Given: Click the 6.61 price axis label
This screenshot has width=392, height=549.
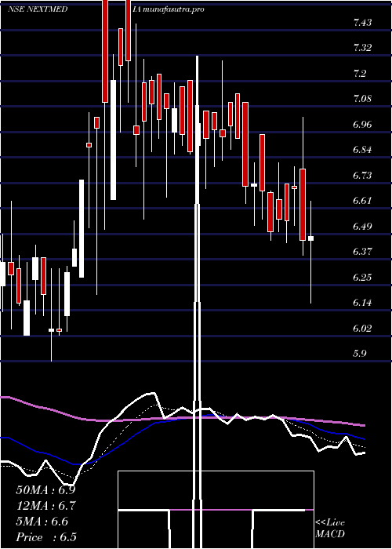Looking at the screenshot, I should click(362, 201).
